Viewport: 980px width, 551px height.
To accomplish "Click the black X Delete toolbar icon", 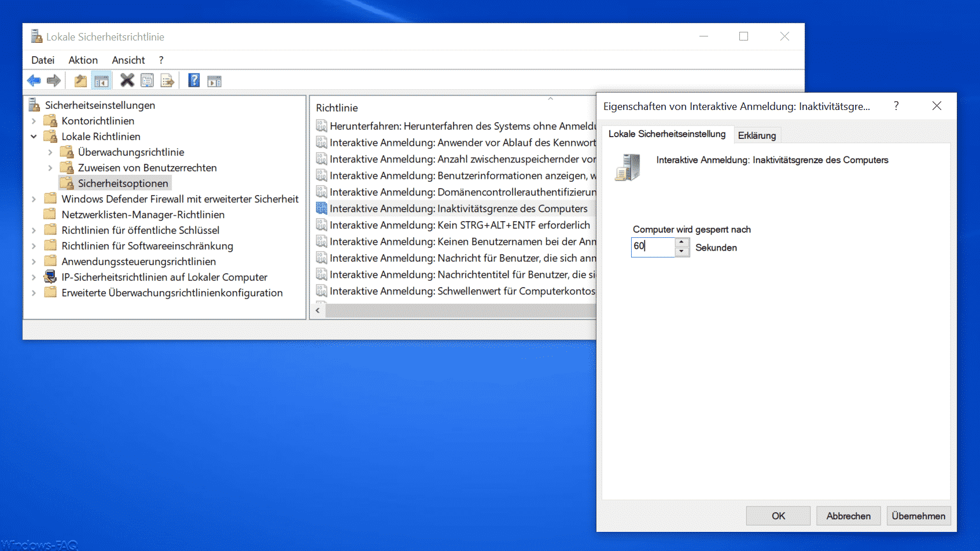I will (127, 80).
